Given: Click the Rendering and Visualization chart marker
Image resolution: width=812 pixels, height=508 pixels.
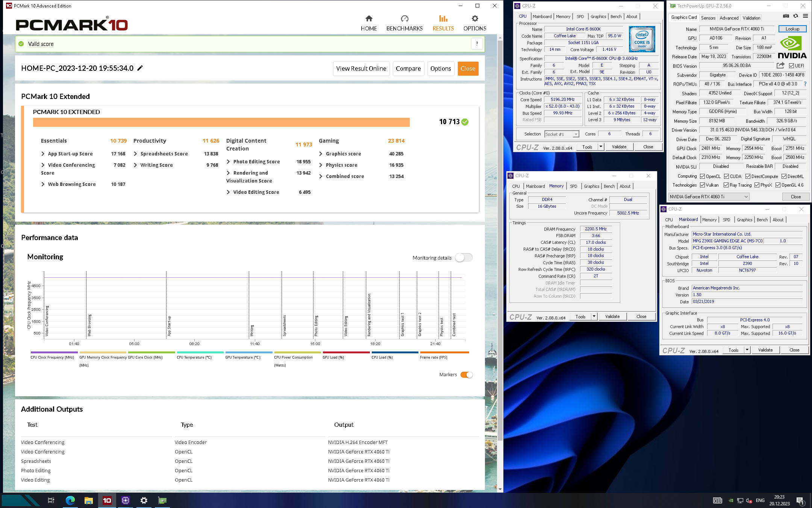Looking at the screenshot, I should (x=369, y=315).
